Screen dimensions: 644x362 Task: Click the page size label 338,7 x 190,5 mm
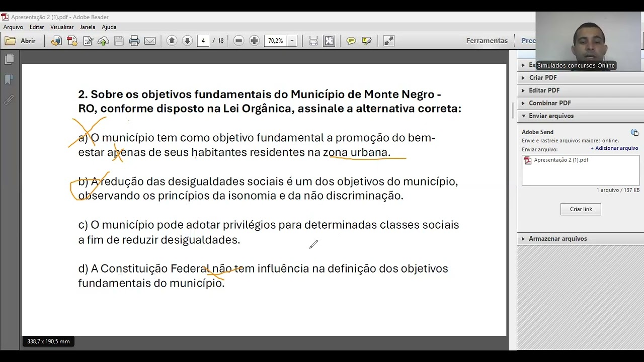48,341
